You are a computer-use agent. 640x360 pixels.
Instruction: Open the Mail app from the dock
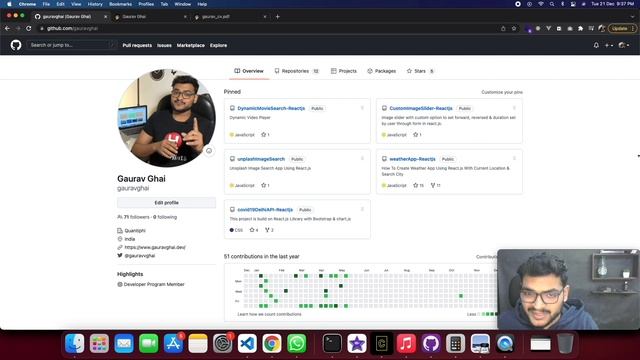tap(124, 343)
